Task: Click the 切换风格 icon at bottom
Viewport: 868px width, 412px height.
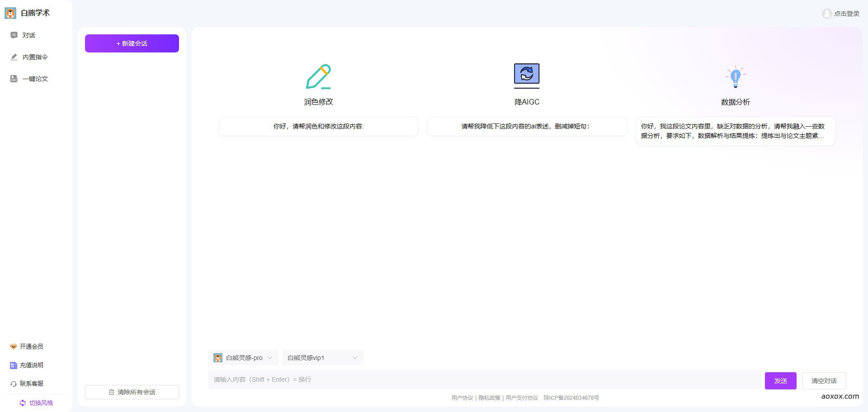Action: [x=23, y=403]
